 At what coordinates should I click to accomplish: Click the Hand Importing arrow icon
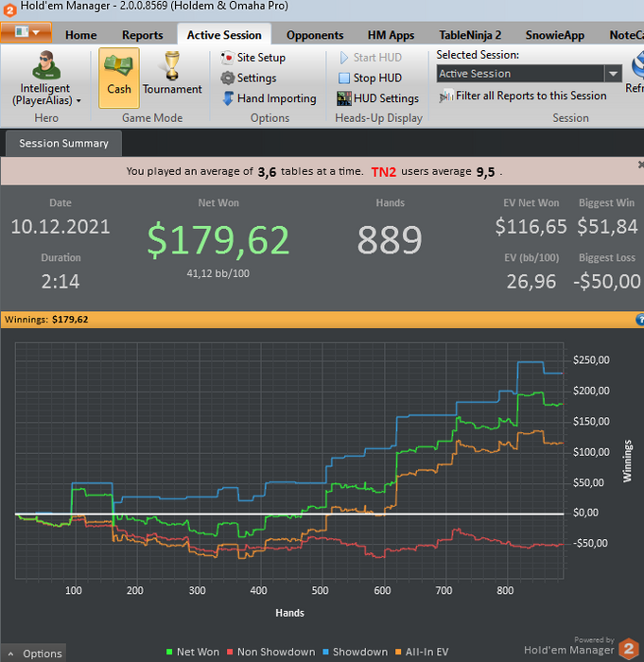tap(228, 98)
